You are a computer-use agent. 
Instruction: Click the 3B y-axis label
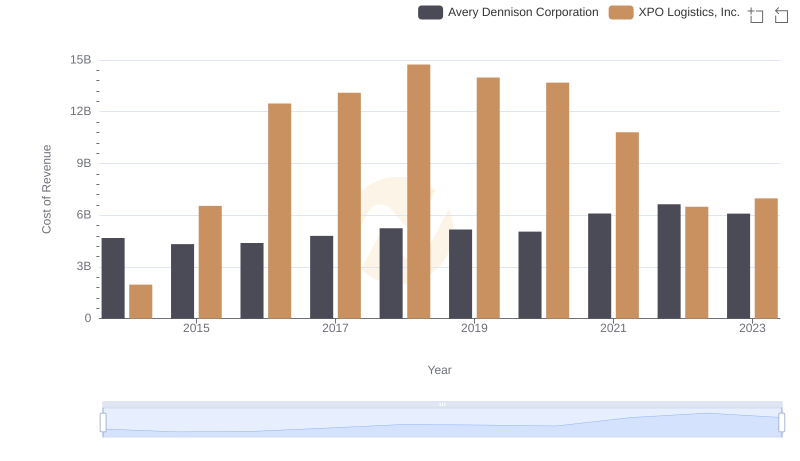pyautogui.click(x=84, y=266)
